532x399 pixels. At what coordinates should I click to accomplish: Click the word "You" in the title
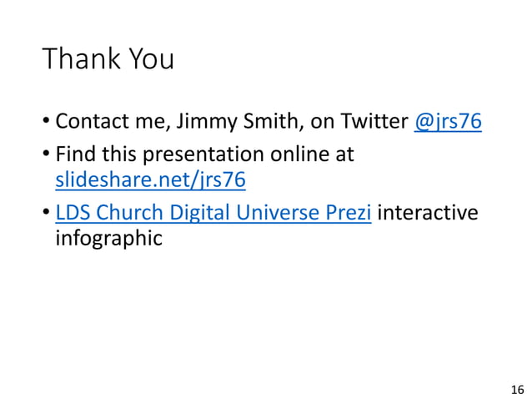click(150, 58)
